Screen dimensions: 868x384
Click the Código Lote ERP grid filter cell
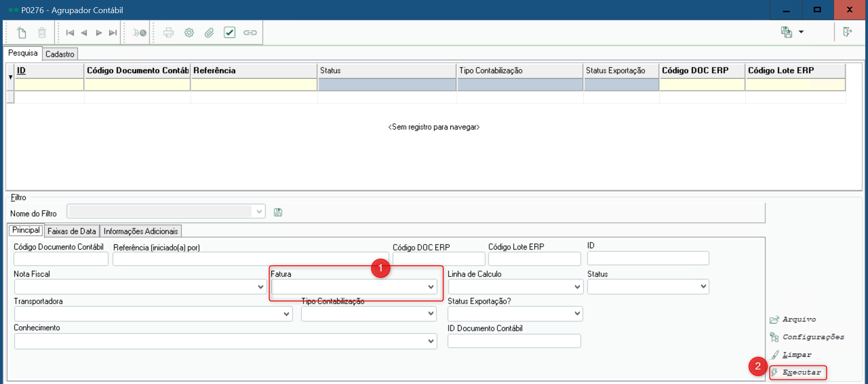pos(795,85)
